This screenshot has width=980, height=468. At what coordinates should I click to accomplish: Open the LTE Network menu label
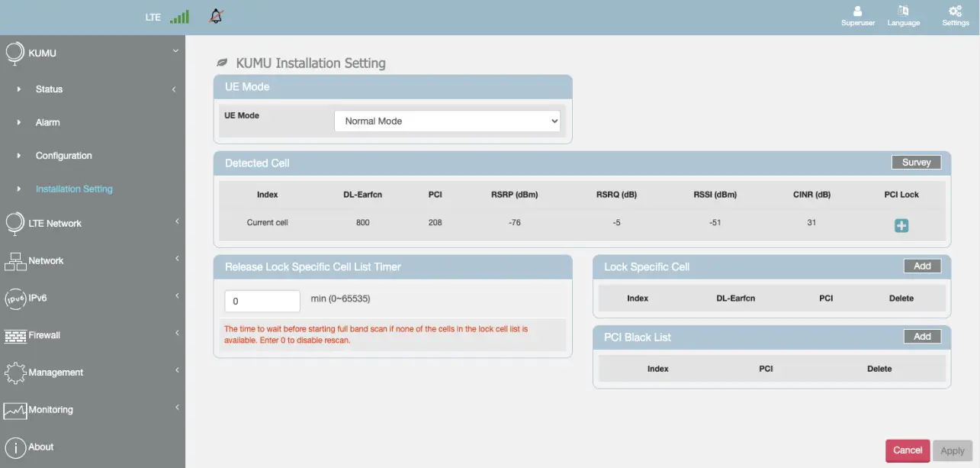coord(55,224)
